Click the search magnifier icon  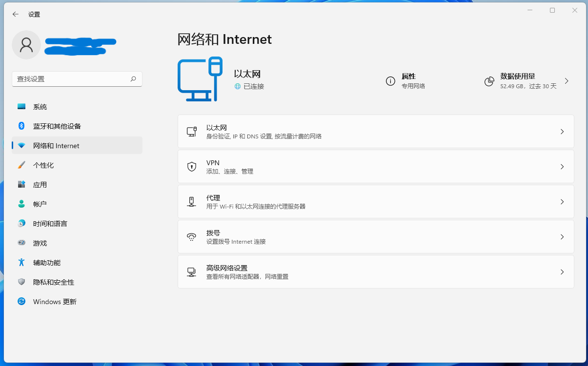tap(133, 78)
